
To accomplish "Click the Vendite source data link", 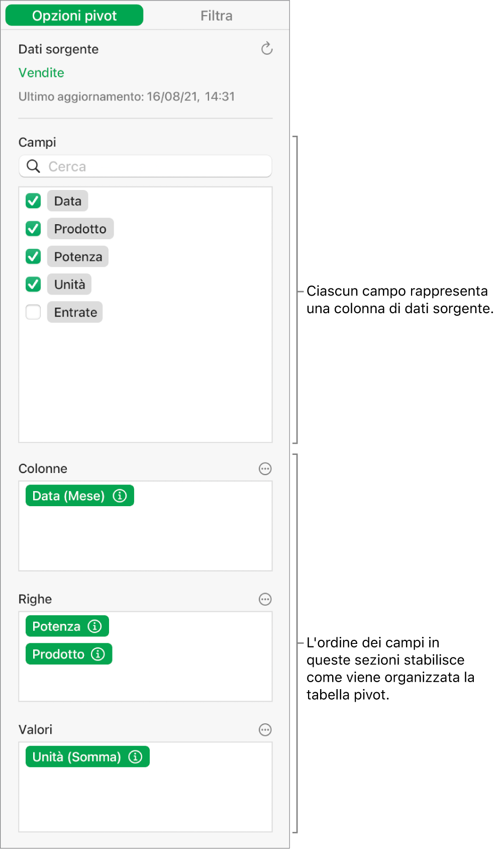I will coord(41,73).
